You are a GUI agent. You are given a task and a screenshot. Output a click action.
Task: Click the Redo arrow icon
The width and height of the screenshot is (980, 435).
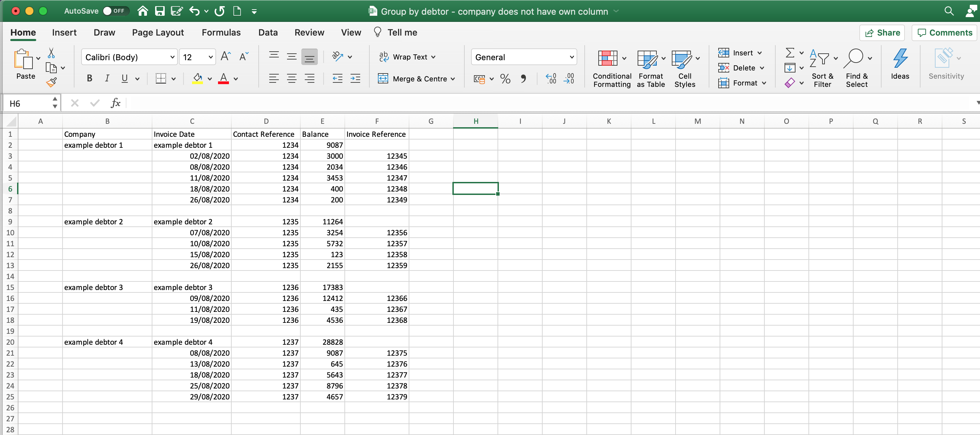point(219,11)
